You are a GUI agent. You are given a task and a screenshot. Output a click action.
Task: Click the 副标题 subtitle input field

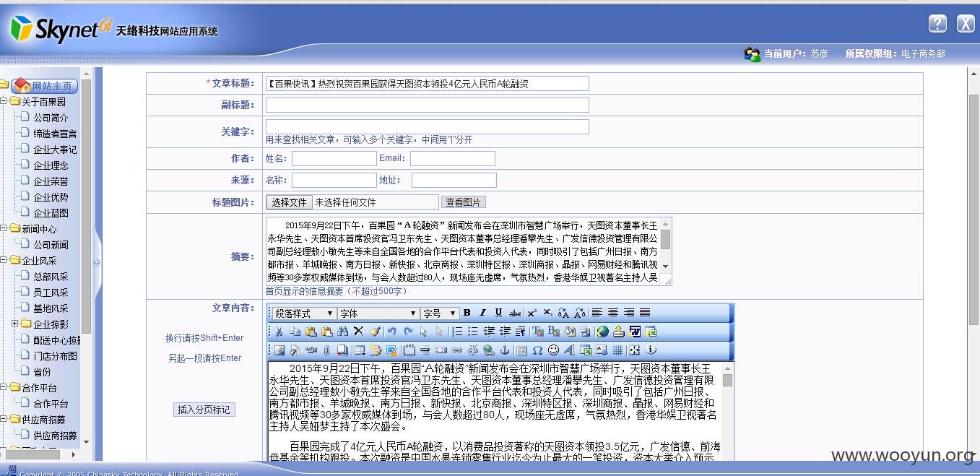pyautogui.click(x=427, y=105)
